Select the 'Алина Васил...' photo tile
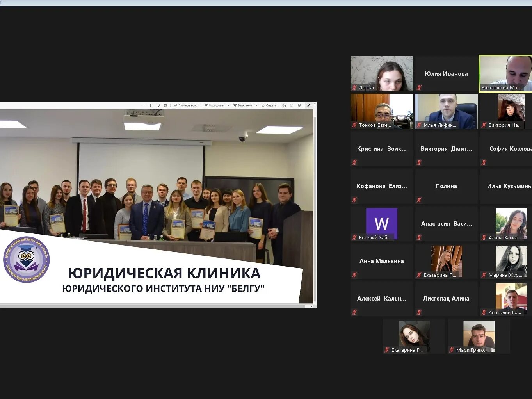This screenshot has width=532, height=399. [506, 224]
